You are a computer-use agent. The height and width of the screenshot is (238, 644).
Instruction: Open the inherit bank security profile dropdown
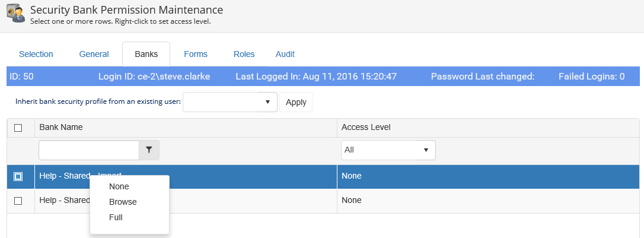[229, 102]
